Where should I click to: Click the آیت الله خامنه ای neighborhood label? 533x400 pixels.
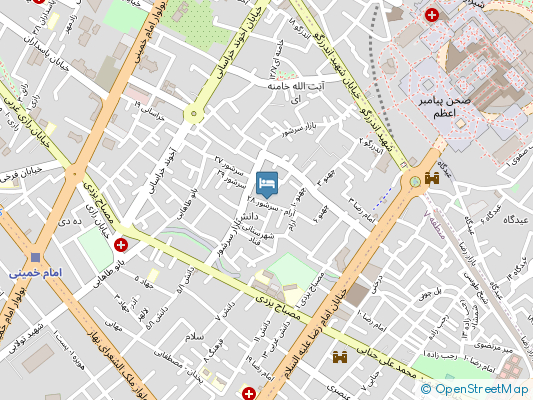tap(296, 92)
